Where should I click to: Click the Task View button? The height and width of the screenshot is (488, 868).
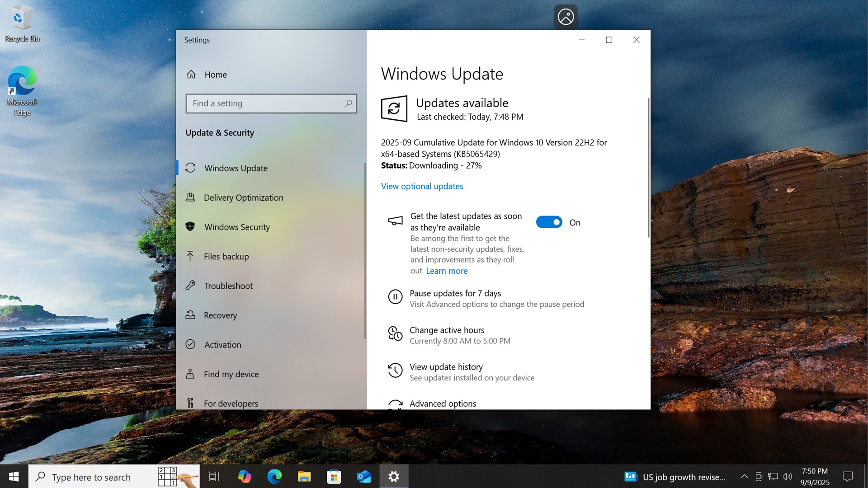click(x=213, y=476)
